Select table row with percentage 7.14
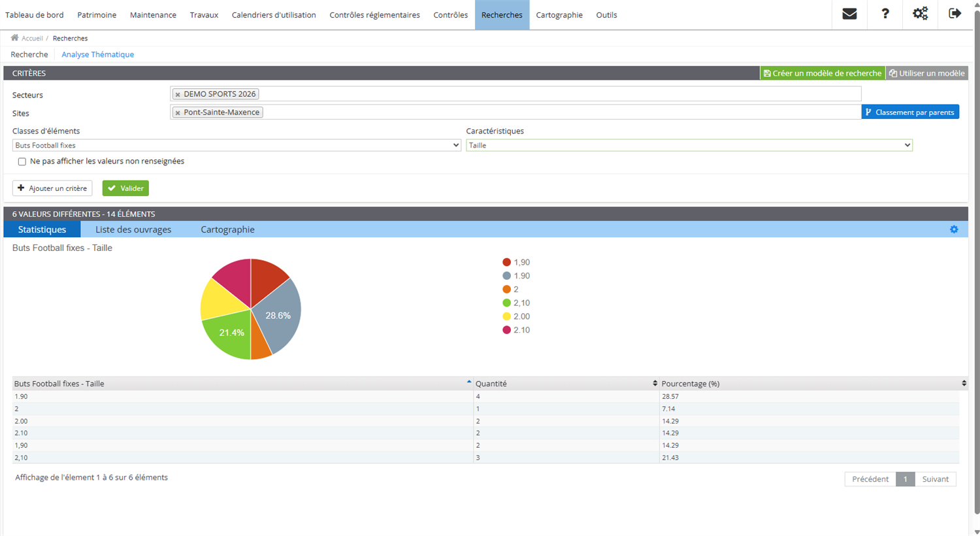980x536 pixels. [x=485, y=409]
